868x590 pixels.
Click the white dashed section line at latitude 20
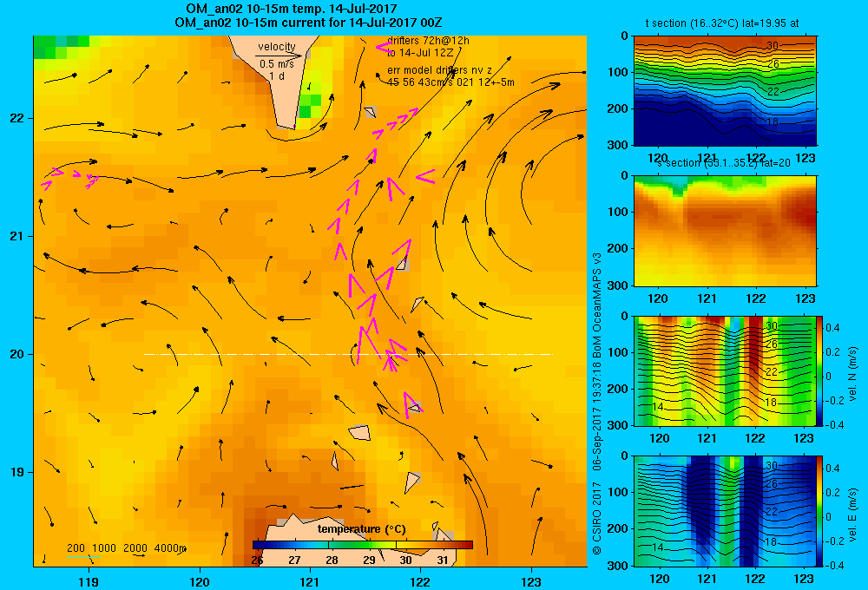348,354
